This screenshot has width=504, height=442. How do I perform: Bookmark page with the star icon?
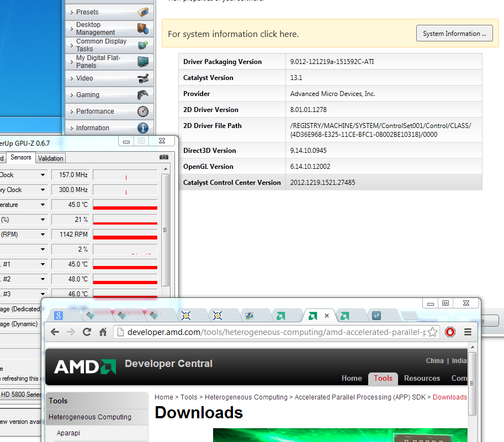click(x=433, y=332)
